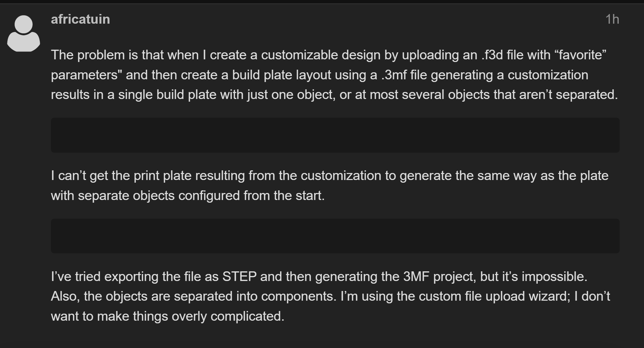This screenshot has height=348, width=644.
Task: Open the africatuin username profile link
Action: pyautogui.click(x=80, y=19)
